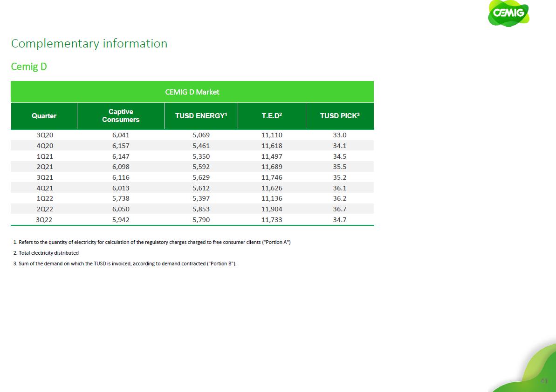Select T.E.D value 11,904
The image size is (556, 392).
[272, 209]
